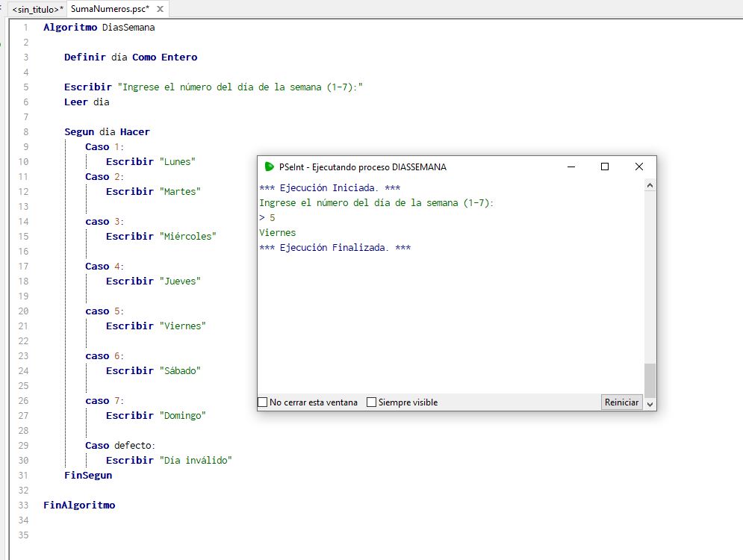Click 'caso 5:' in the editor
The width and height of the screenshot is (743, 560).
point(105,311)
